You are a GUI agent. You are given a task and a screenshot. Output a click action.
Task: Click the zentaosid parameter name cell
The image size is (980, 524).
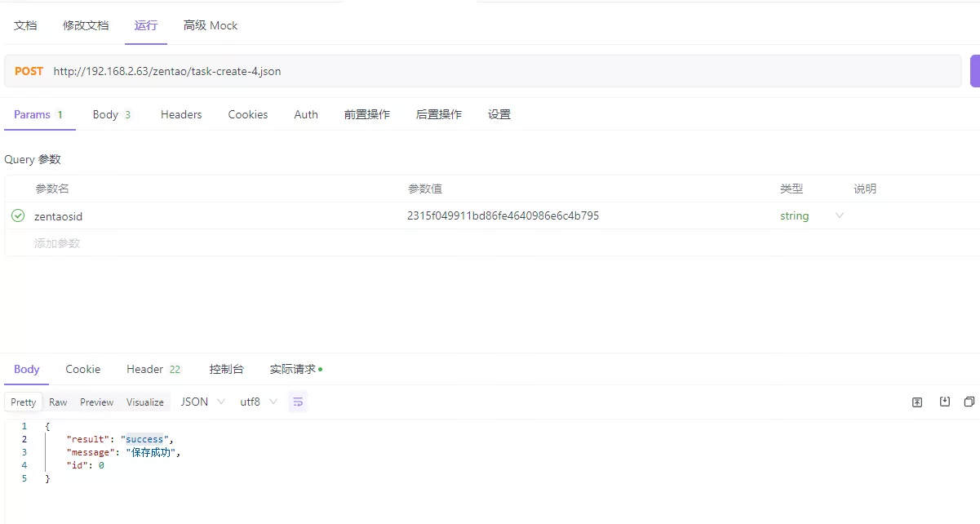click(58, 216)
